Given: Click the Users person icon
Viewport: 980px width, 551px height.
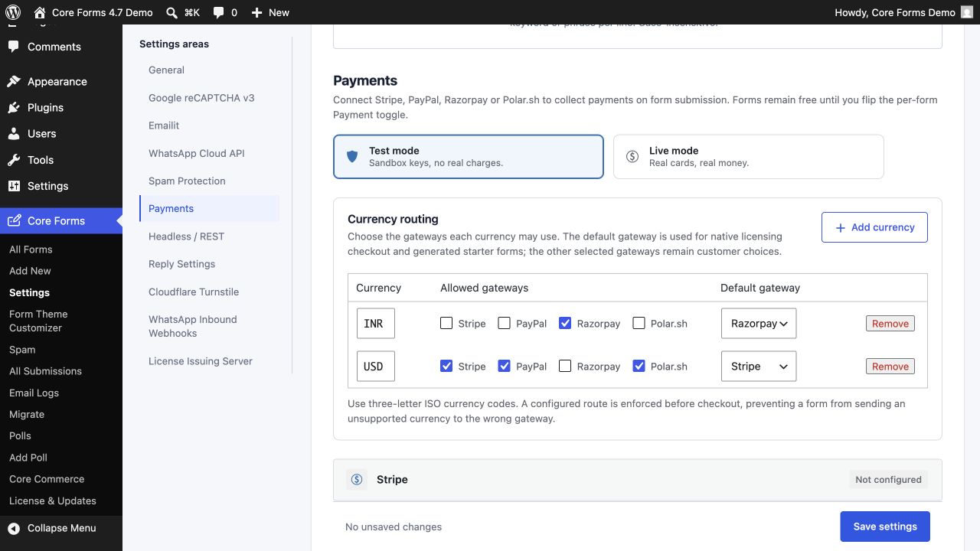Looking at the screenshot, I should [x=14, y=134].
